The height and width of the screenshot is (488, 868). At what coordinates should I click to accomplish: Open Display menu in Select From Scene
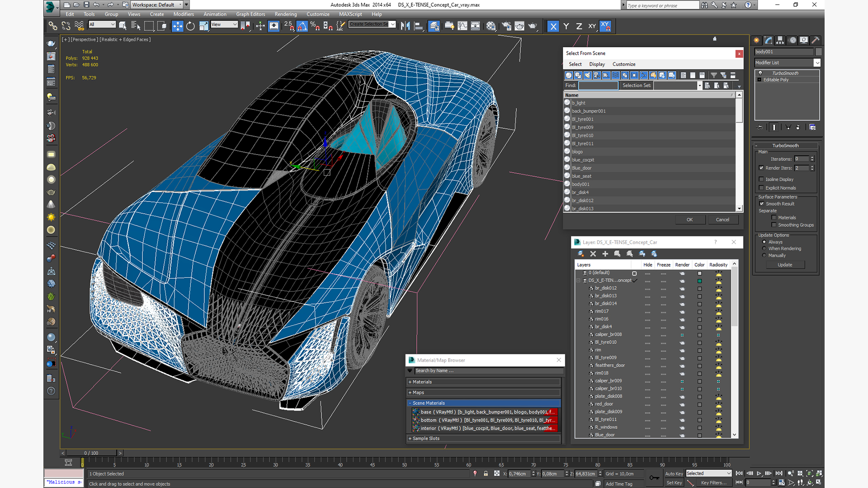pos(597,64)
